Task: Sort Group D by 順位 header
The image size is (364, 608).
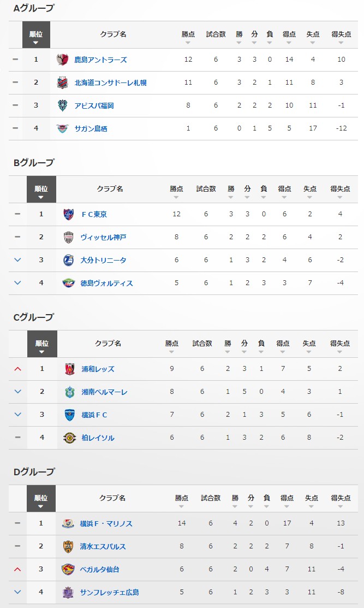Action: tap(41, 500)
